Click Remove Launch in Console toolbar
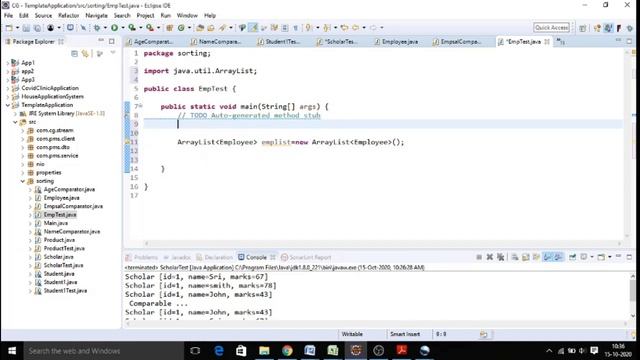This screenshot has height=360, width=640. pyautogui.click(x=490, y=257)
